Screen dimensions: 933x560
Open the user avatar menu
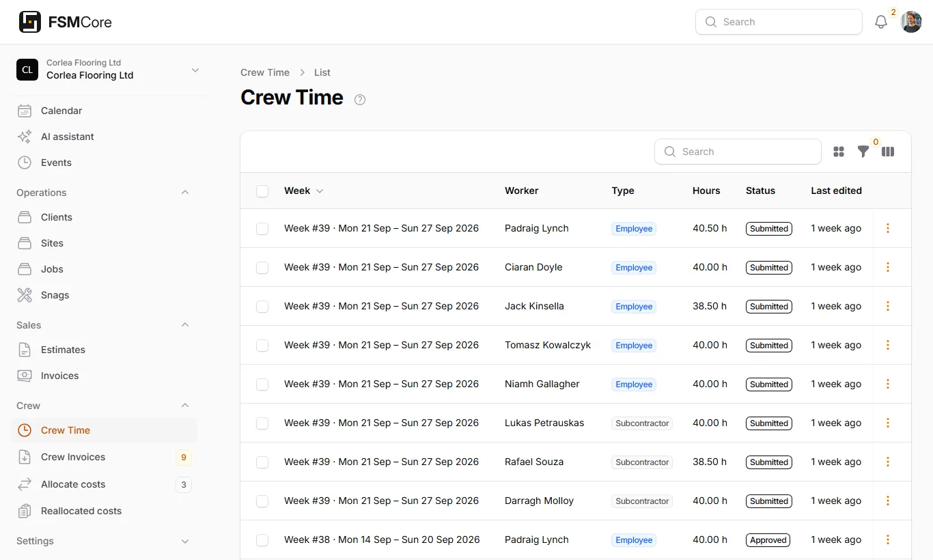tap(911, 22)
